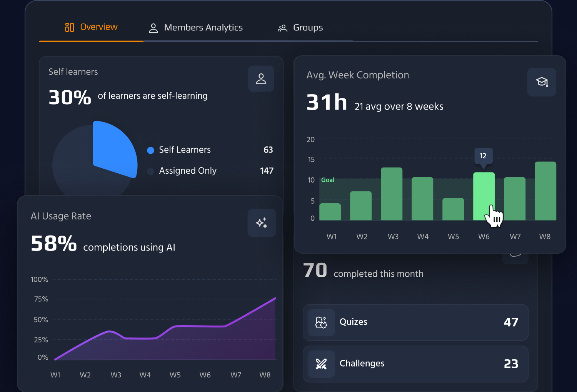Click the Self Learners count 63
Viewport: 577px width, 392px height.
pyautogui.click(x=268, y=150)
